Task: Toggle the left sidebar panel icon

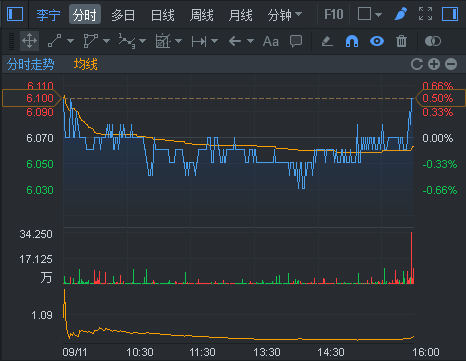Action: [x=15, y=14]
